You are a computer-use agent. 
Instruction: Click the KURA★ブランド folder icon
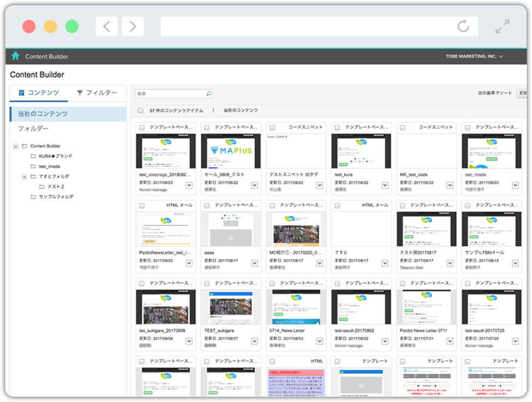pos(33,156)
